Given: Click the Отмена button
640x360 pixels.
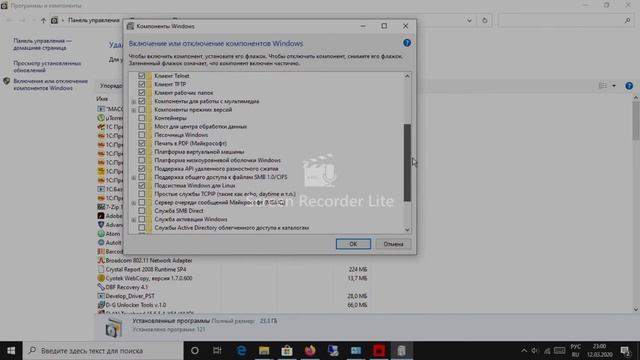Looking at the screenshot, I should pos(393,244).
